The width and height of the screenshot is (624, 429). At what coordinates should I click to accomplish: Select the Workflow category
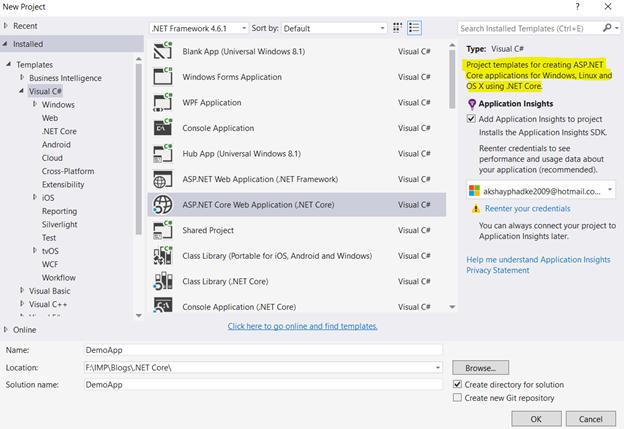[58, 278]
